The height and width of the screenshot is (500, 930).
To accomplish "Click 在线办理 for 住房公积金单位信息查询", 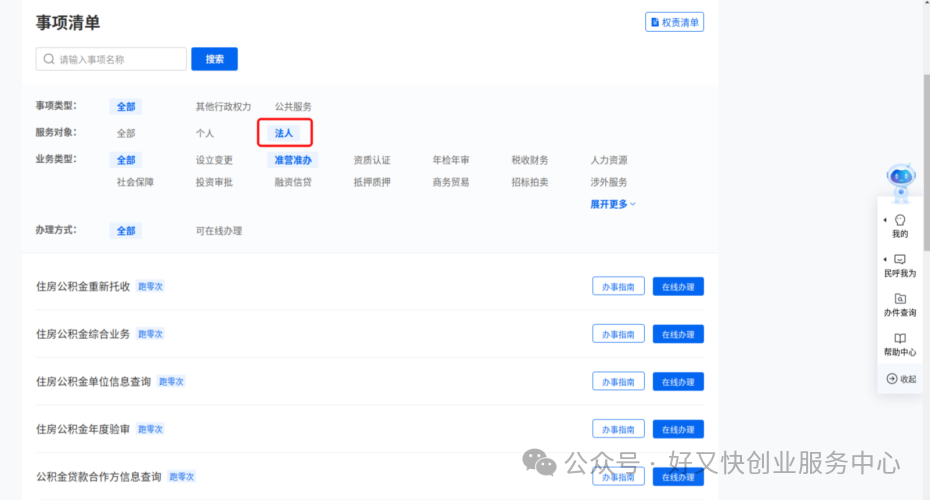I will tap(678, 381).
